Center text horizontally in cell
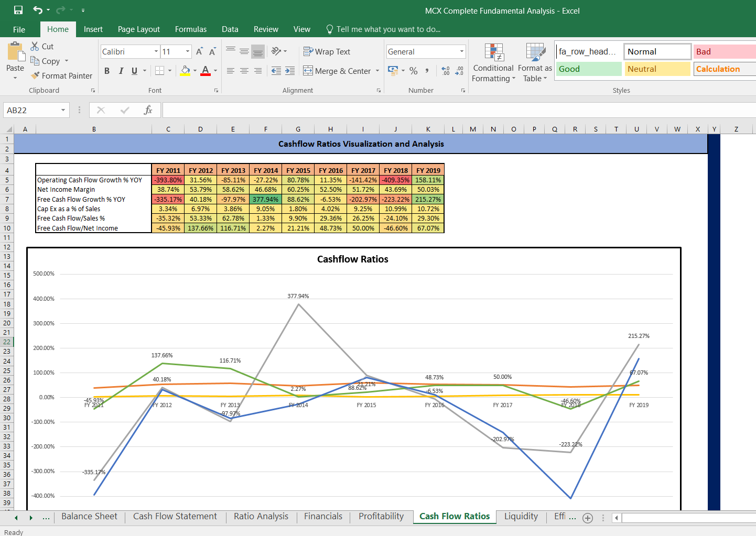Viewport: 756px width, 536px height. 244,71
